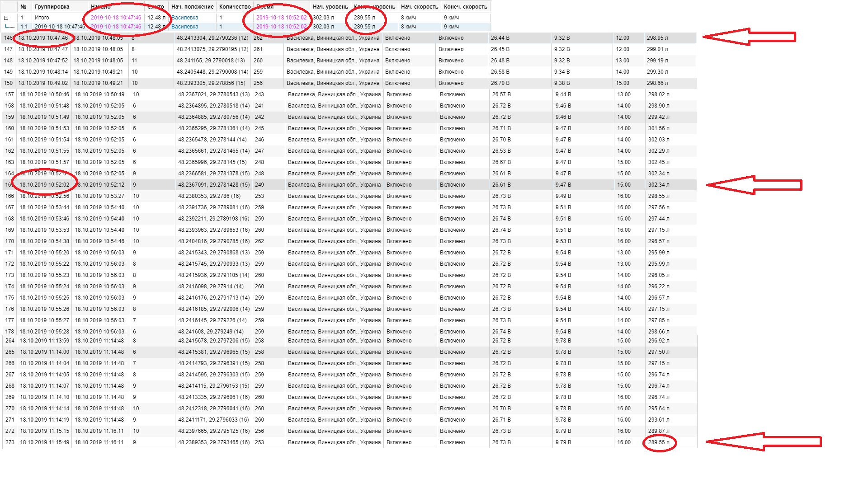Click start time link in Итого row

tap(116, 18)
